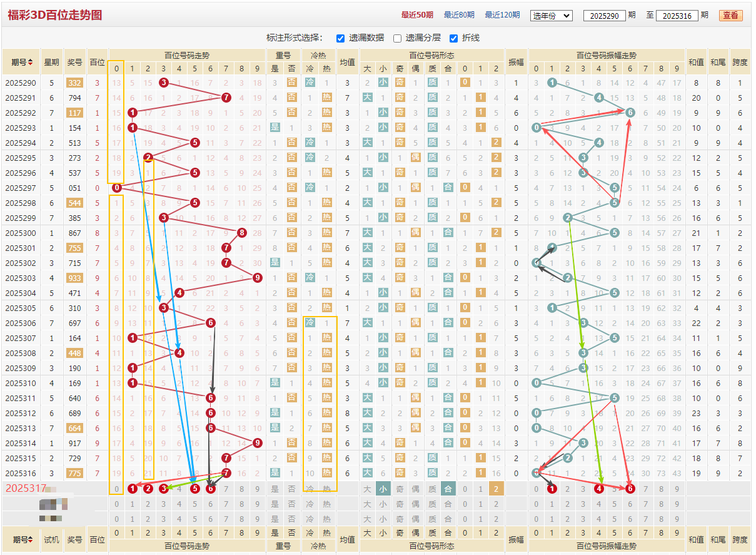Select 大 in the 2025317 row
The width and height of the screenshot is (756, 555).
(x=367, y=489)
